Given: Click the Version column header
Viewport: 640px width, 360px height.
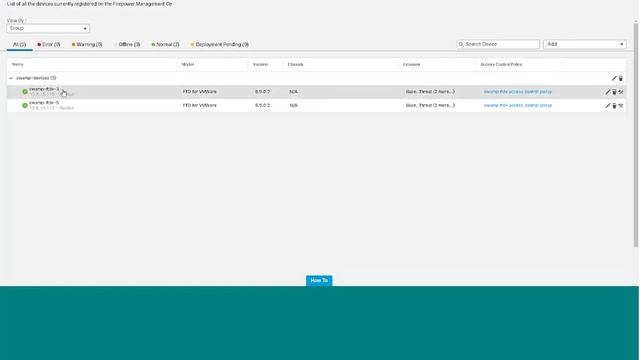Looking at the screenshot, I should click(260, 64).
